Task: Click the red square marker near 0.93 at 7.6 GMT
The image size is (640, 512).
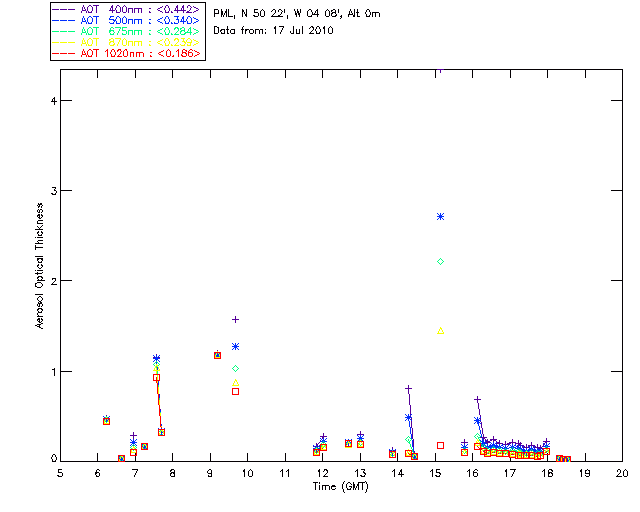Action: [156, 377]
